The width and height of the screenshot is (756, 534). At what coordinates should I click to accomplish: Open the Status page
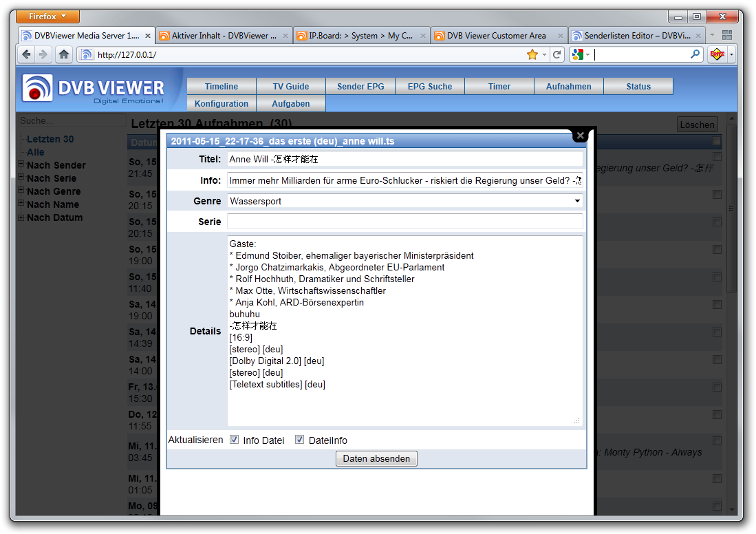[638, 86]
